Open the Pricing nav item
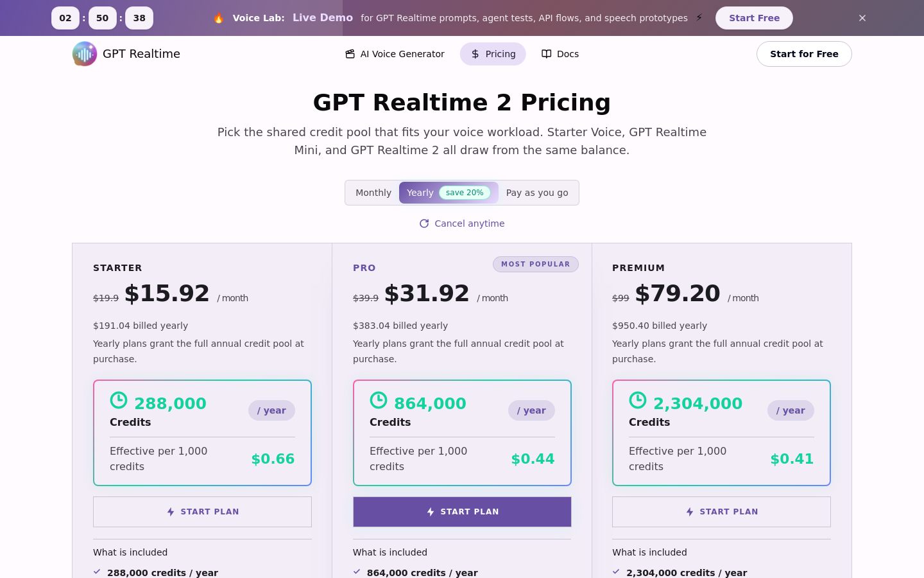This screenshot has height=578, width=924. pyautogui.click(x=493, y=54)
